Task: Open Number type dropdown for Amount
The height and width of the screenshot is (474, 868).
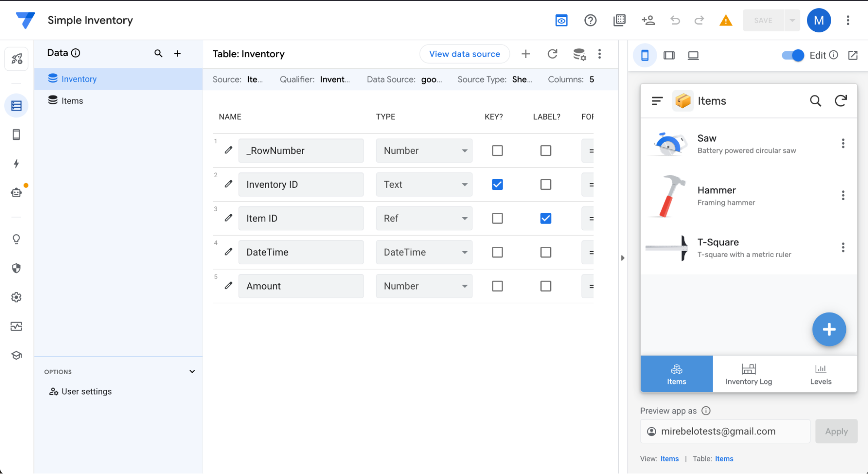Action: coord(424,286)
